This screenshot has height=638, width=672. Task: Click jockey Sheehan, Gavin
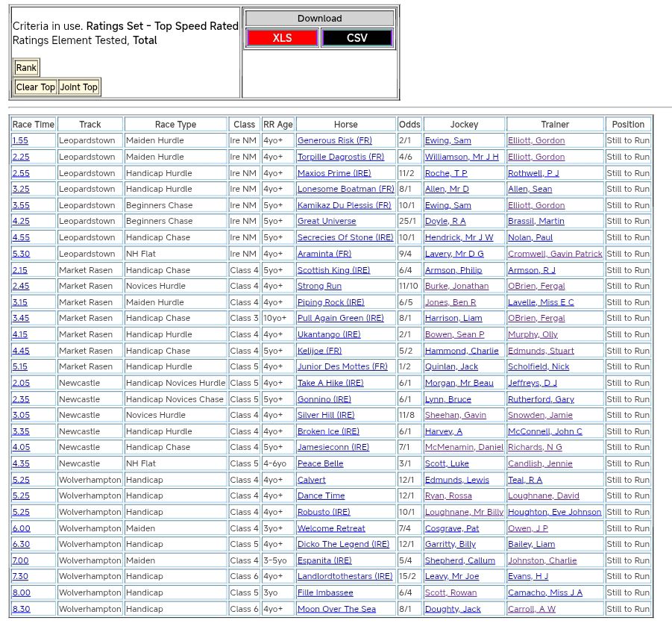point(455,416)
